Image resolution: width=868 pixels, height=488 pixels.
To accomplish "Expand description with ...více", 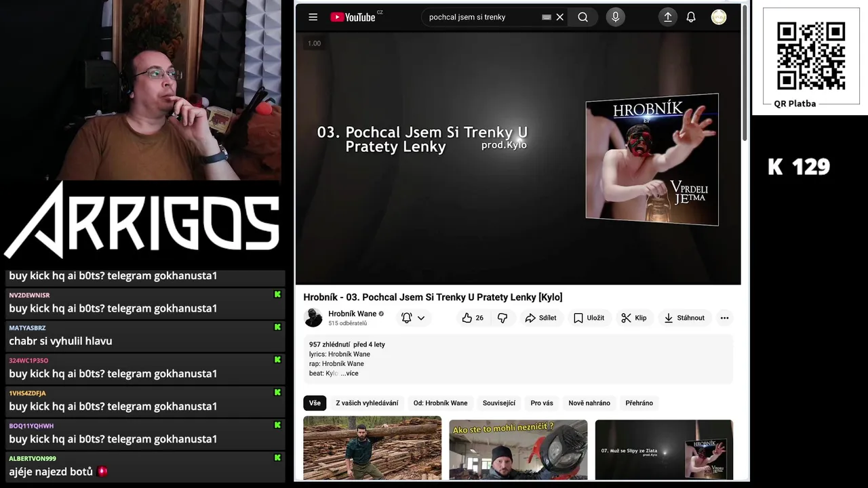I will (x=349, y=373).
